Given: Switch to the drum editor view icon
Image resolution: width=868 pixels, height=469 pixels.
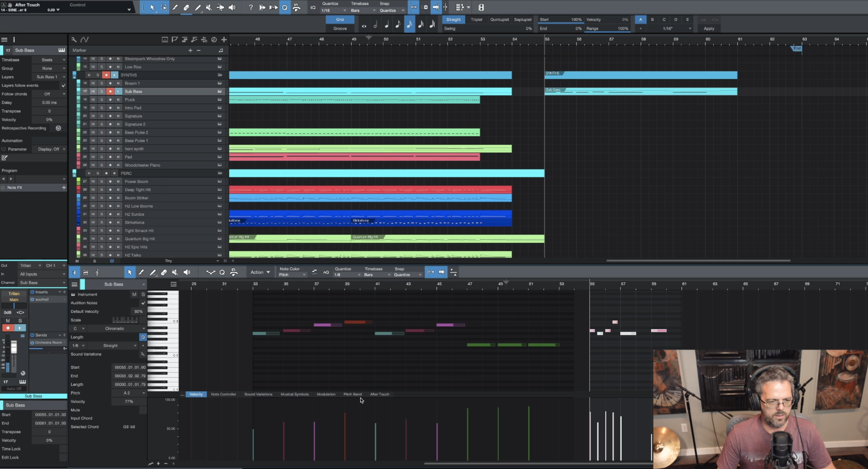Looking at the screenshot, I should (x=86, y=272).
